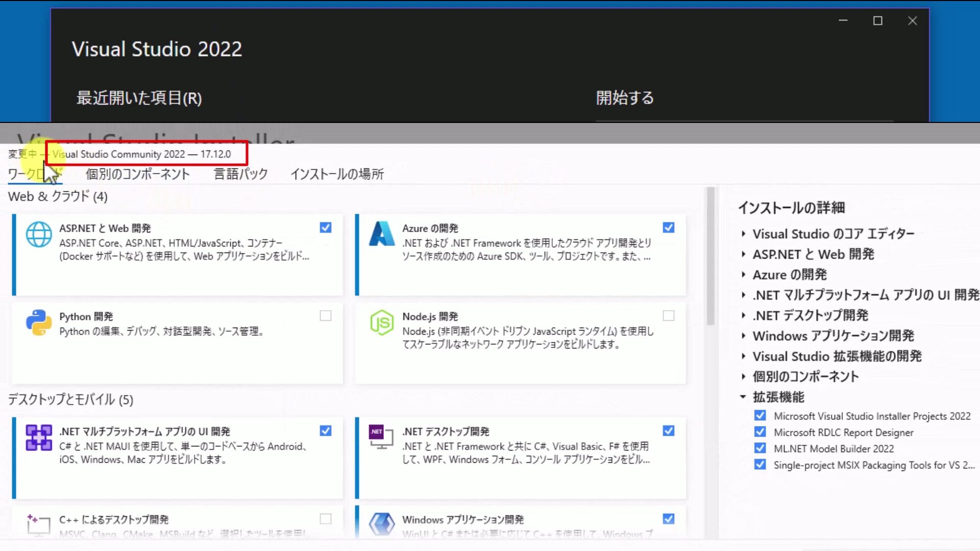Viewport: 980px width, 551px height.
Task: Open the インストールの場所 tab
Action: coord(337,174)
